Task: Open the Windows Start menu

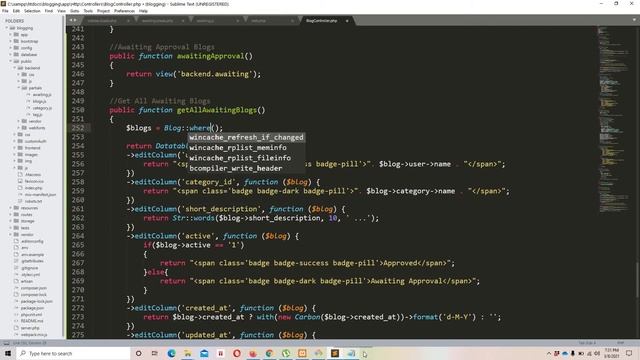Action: [x=8, y=353]
